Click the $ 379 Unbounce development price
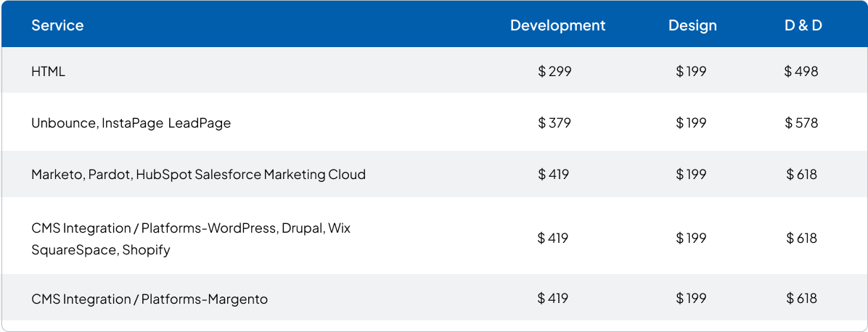The width and height of the screenshot is (868, 332). [554, 123]
